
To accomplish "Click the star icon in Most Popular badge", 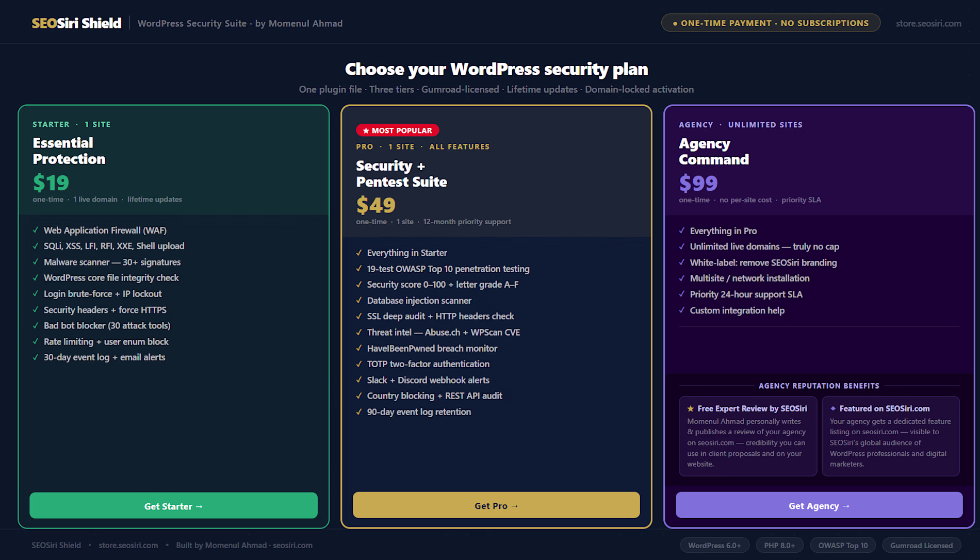I will 366,130.
